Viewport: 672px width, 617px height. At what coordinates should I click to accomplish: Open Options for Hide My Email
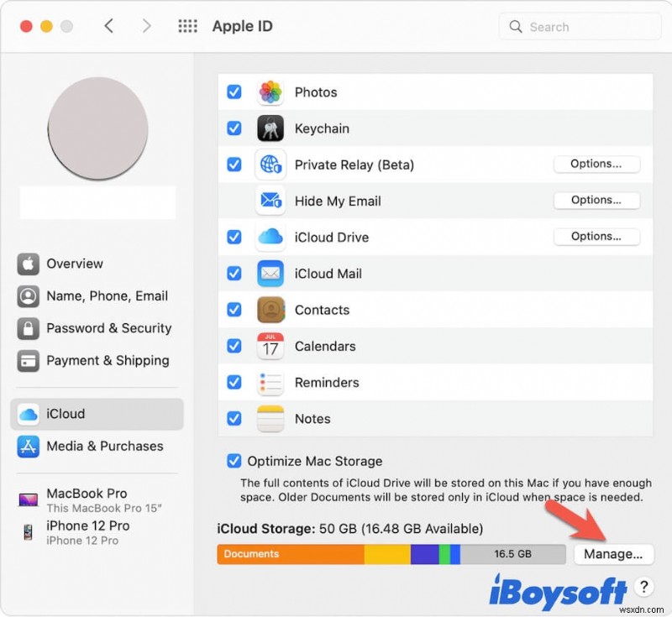(x=596, y=201)
